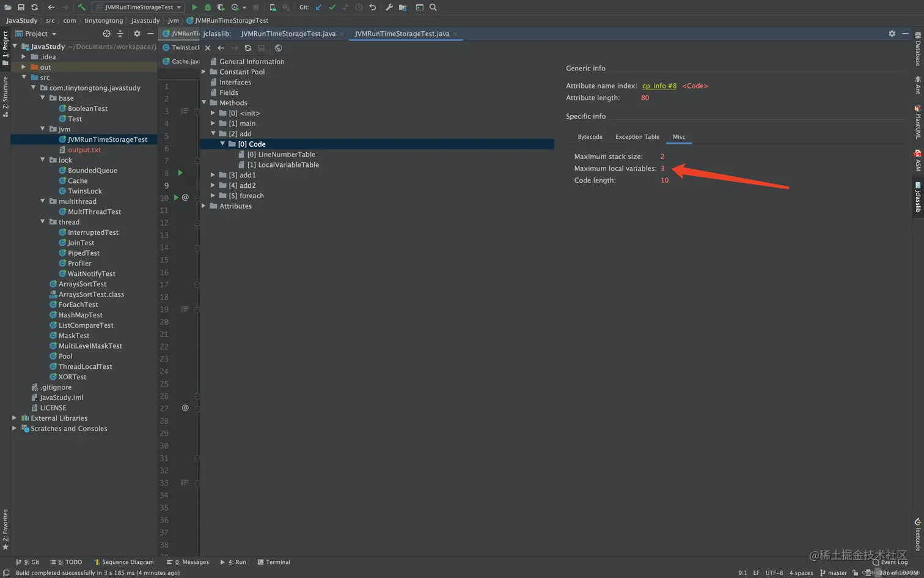
Task: Click the Project panel collapse all icon
Action: pyautogui.click(x=120, y=34)
